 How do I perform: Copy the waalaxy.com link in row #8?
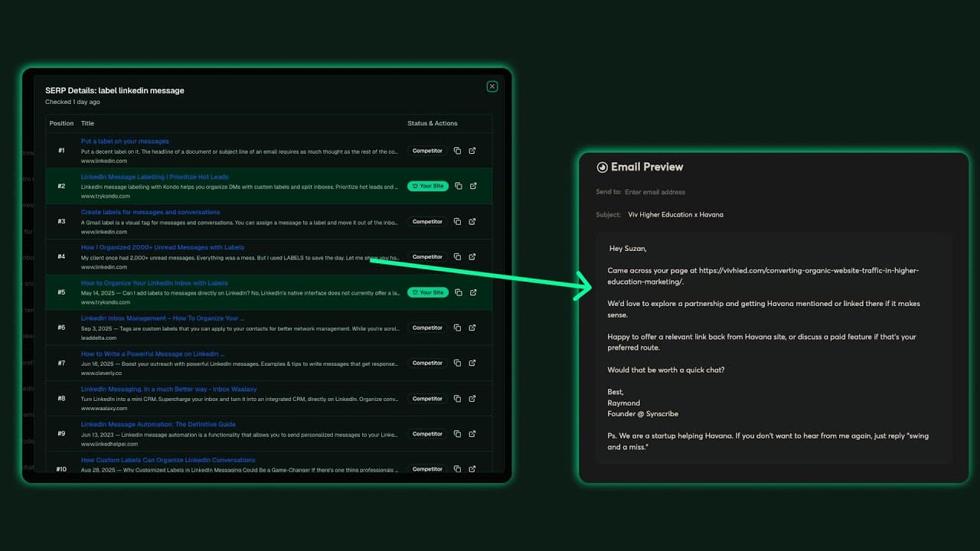click(457, 399)
